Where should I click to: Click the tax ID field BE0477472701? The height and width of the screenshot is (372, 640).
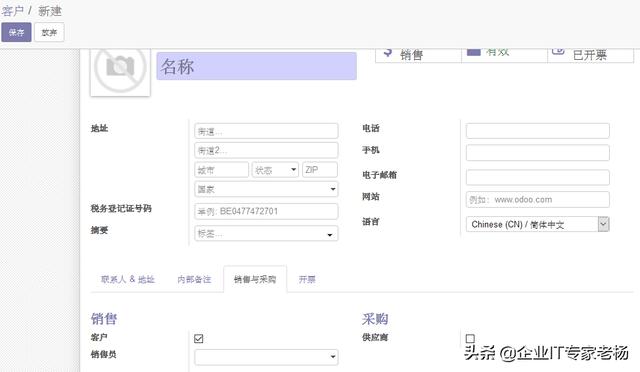266,211
